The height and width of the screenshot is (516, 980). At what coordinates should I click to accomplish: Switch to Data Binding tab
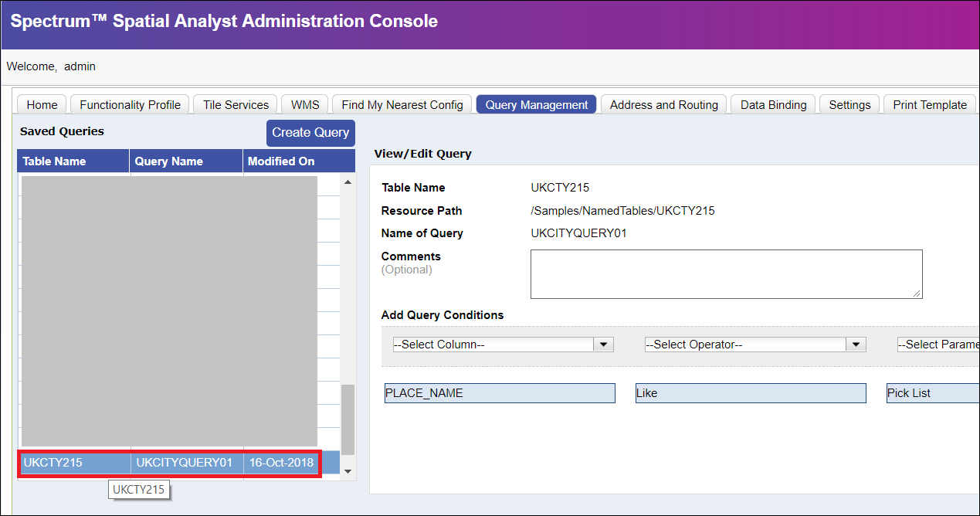point(773,104)
